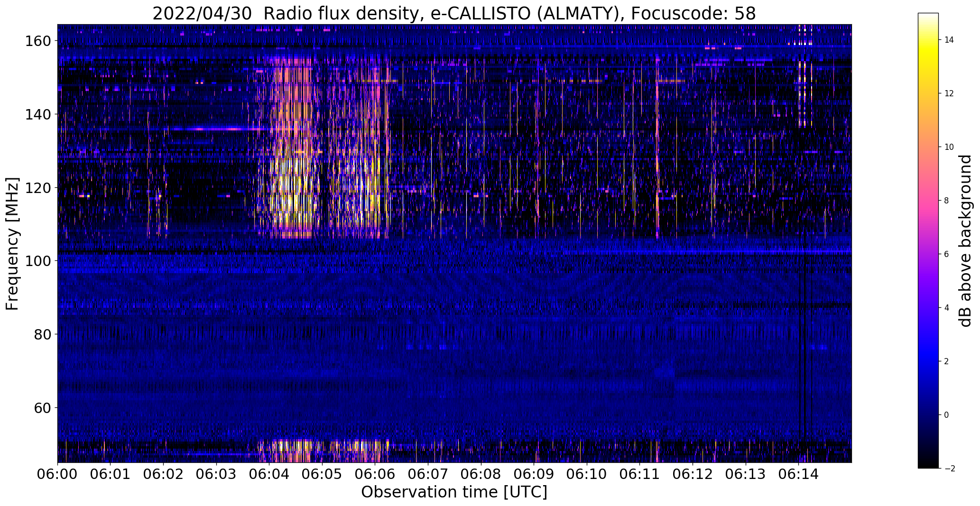Click the 06:08 time tick label

[x=481, y=473]
